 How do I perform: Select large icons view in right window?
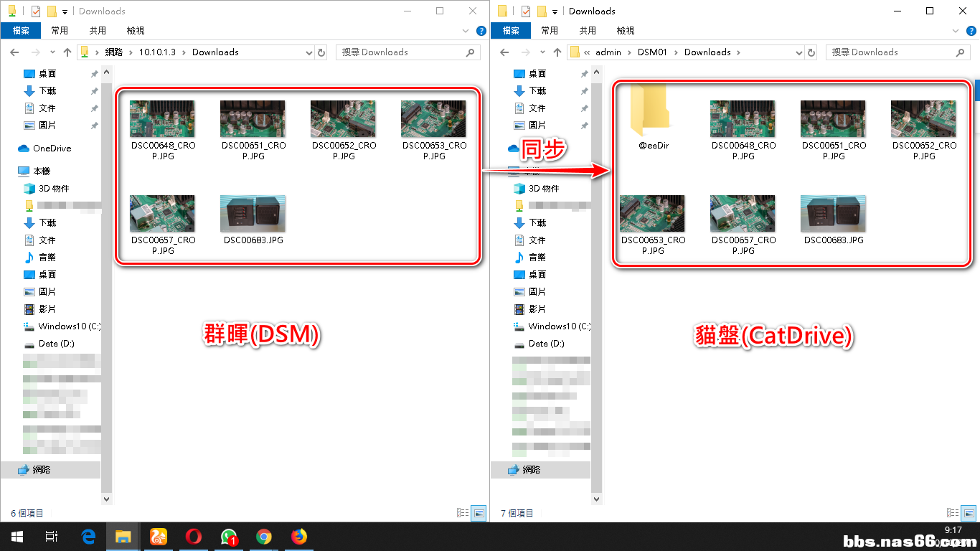point(969,513)
